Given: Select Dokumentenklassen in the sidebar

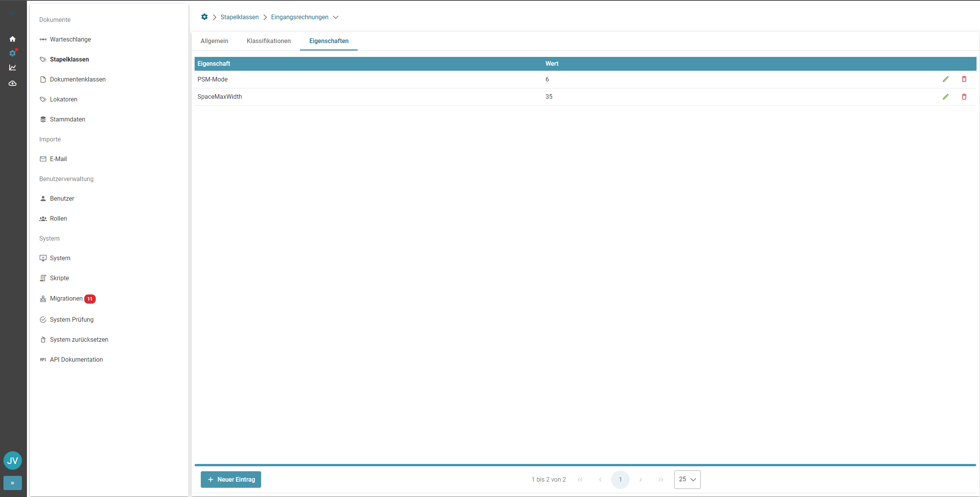Looking at the screenshot, I should (x=77, y=80).
